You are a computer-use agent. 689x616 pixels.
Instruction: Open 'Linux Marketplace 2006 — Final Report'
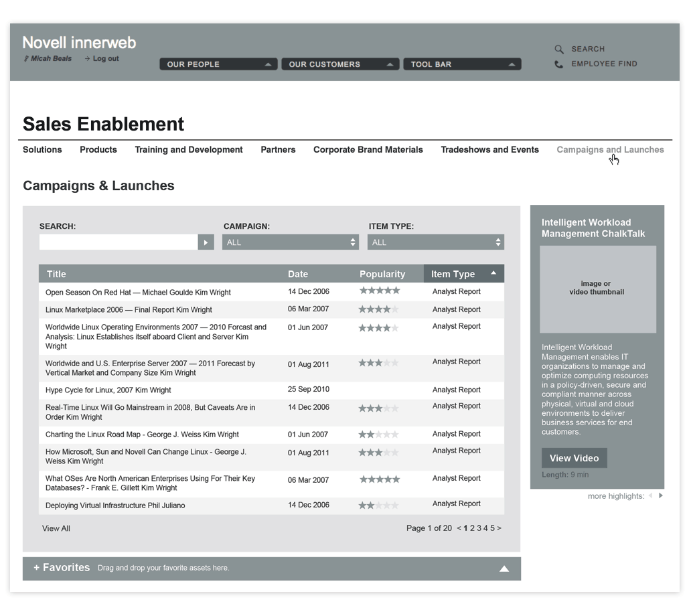tap(129, 310)
